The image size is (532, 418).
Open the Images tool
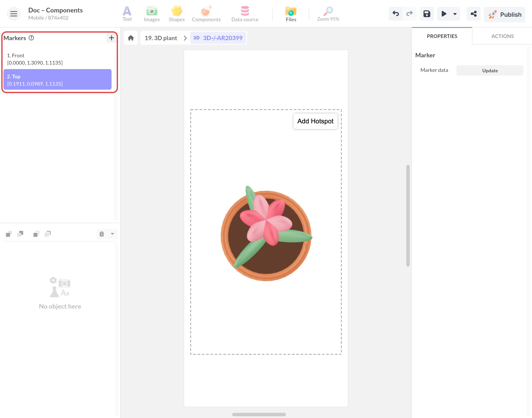(x=152, y=14)
